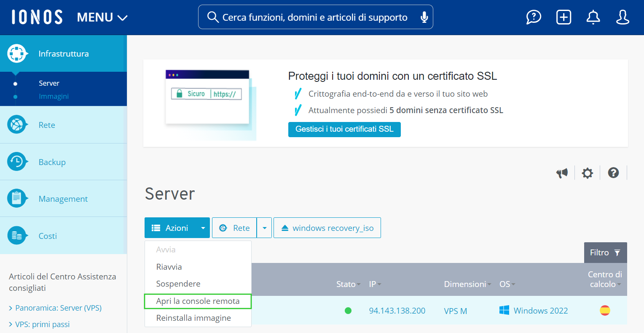This screenshot has height=333, width=644.
Task: Open the Filtro filter button
Action: pos(605,252)
